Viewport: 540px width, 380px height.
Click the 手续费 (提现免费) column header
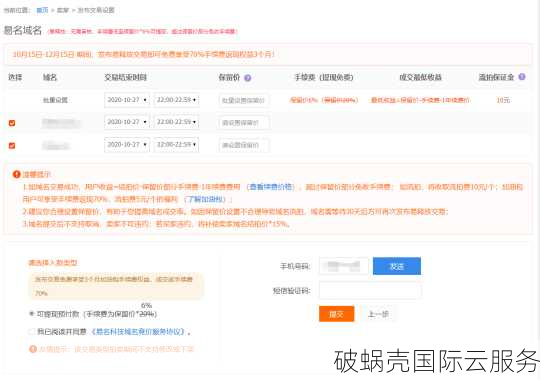pyautogui.click(x=323, y=77)
